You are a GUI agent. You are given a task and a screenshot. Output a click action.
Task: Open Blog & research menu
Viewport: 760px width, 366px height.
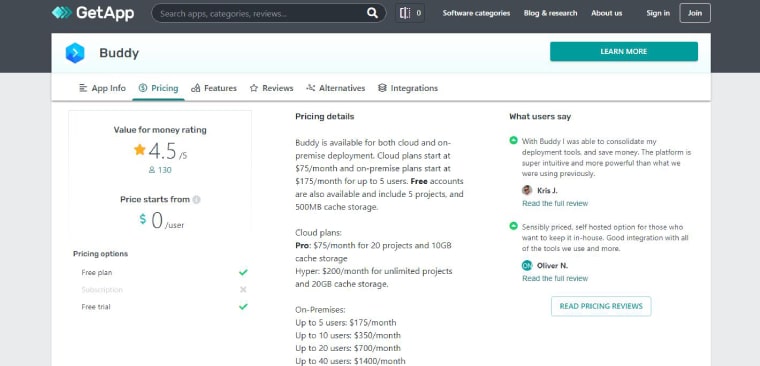[550, 13]
